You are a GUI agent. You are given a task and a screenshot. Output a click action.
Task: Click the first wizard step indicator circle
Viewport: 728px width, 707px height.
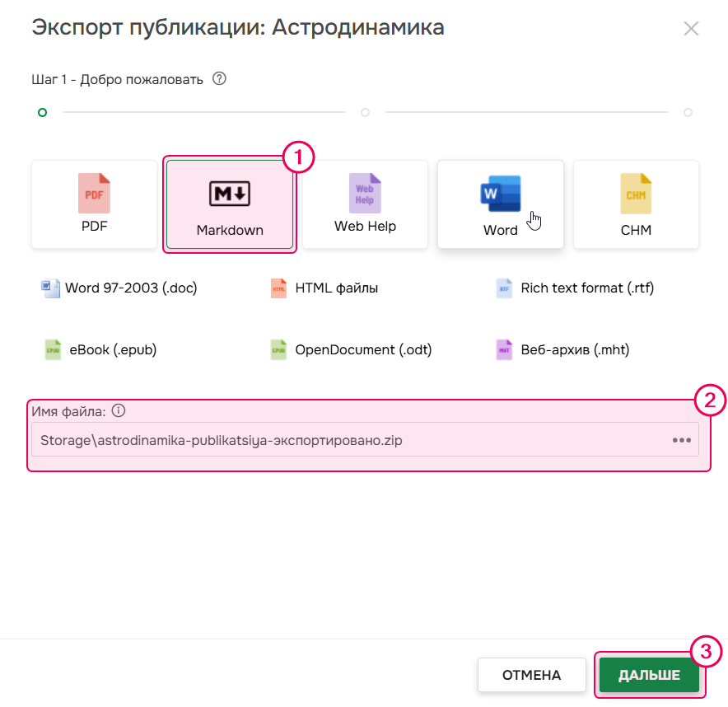tap(42, 112)
